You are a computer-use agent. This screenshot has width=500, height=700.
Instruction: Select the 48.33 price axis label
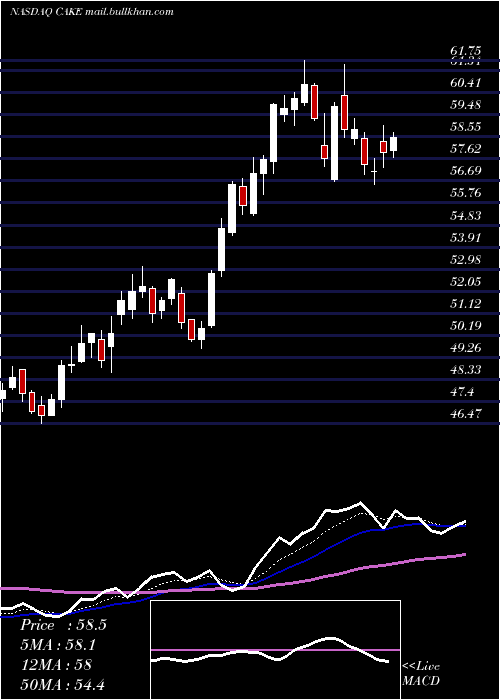(466, 370)
